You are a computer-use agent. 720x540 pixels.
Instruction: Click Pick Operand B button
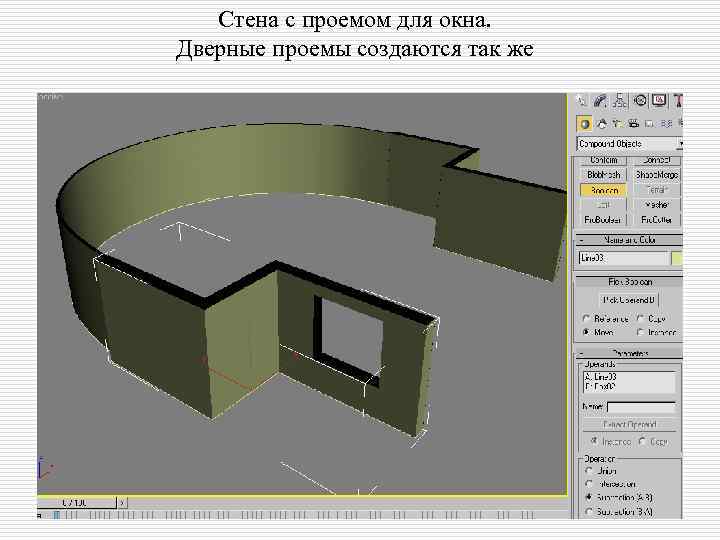click(x=629, y=300)
